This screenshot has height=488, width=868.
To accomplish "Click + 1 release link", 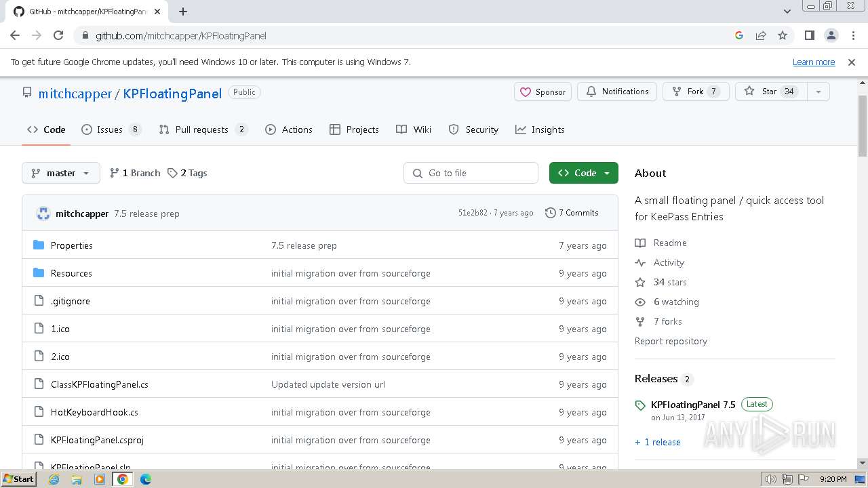I will click(658, 442).
